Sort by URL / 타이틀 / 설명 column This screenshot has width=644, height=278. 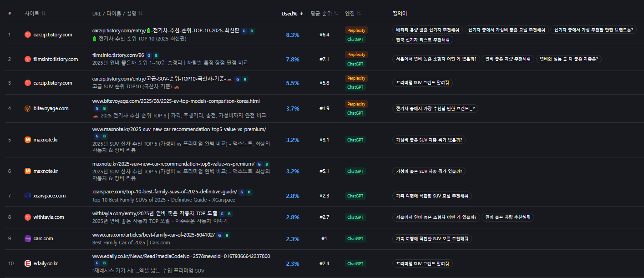pos(117,13)
